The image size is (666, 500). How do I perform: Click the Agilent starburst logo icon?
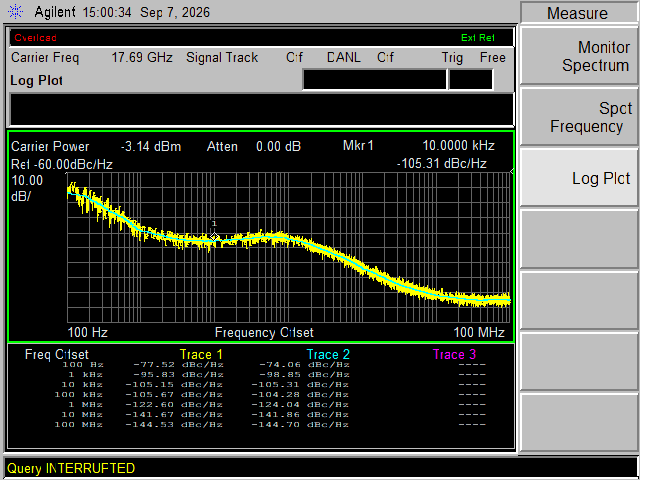pyautogui.click(x=15, y=11)
